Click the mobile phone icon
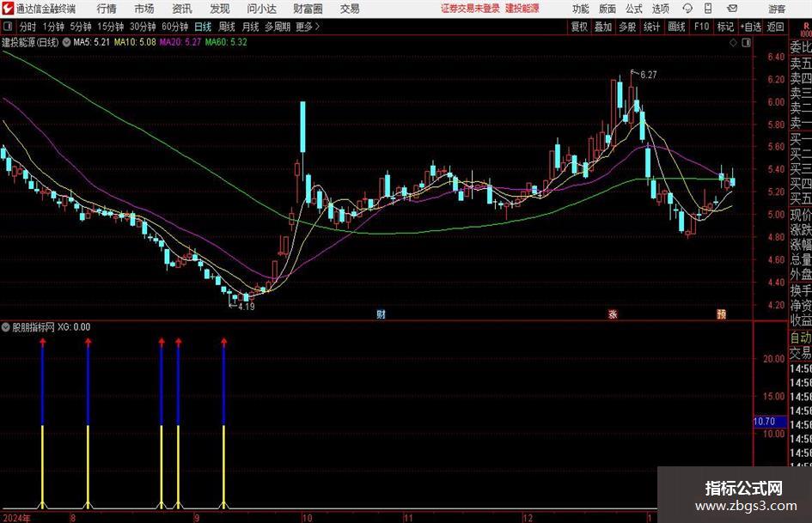Screen dimensions: 812x523 pos(708,9)
